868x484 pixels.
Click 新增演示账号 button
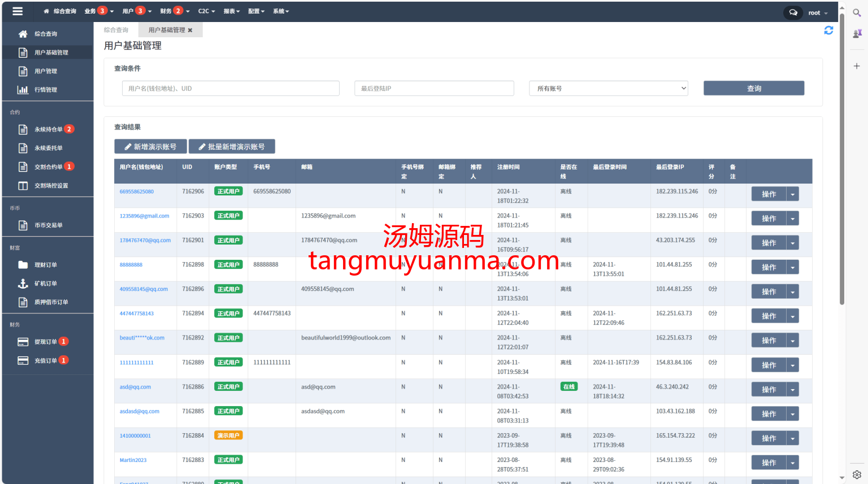pos(150,147)
